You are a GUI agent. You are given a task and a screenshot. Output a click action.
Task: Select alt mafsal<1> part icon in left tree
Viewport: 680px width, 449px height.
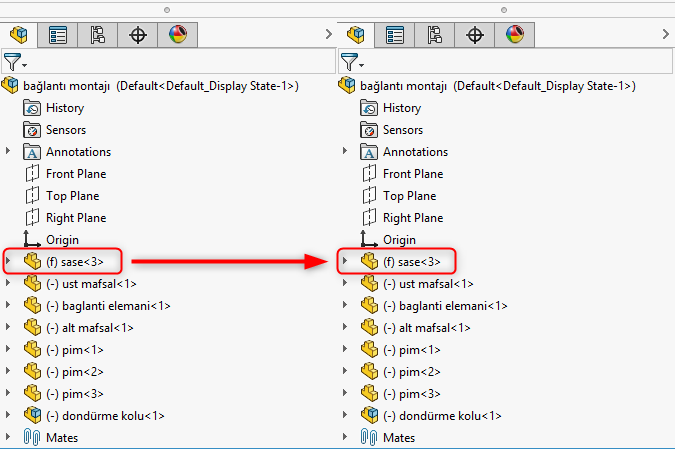(x=32, y=328)
